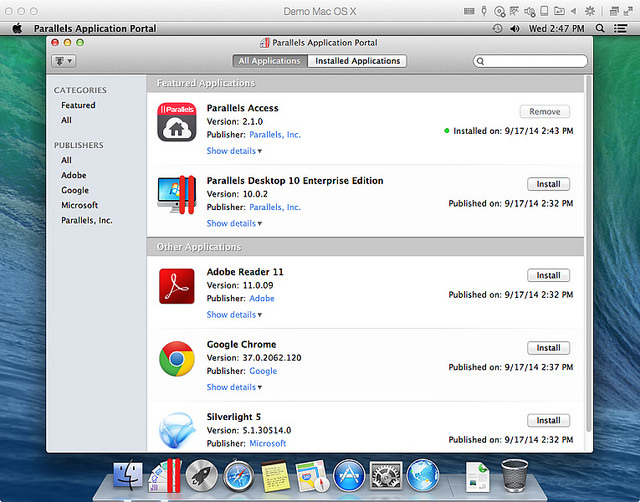Open Launchpad rocket icon in the Dock
This screenshot has height=502, width=640.
201,475
